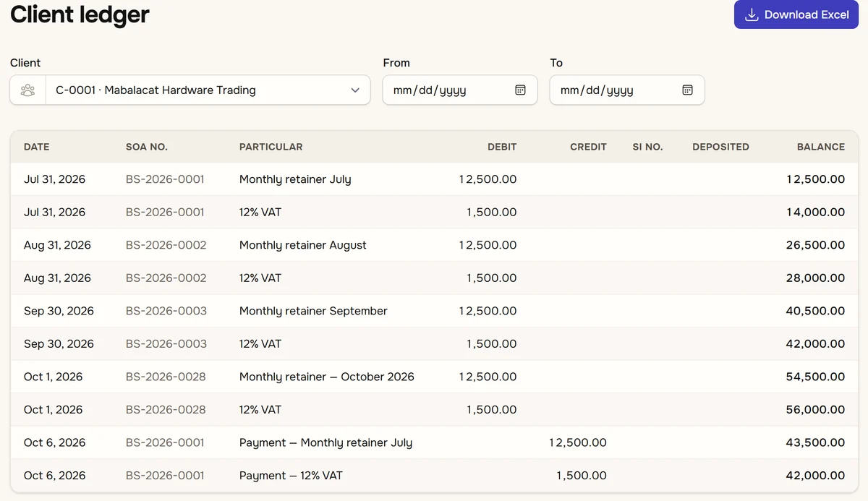The image size is (868, 501).
Task: Focus the From date input field
Action: click(x=460, y=90)
